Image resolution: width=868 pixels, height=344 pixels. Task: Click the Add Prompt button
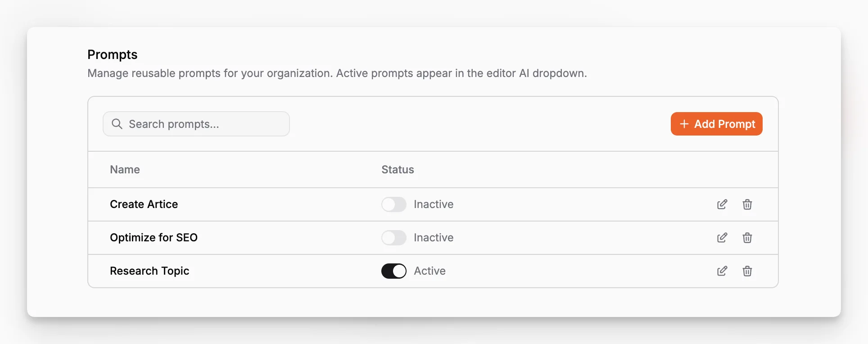717,124
